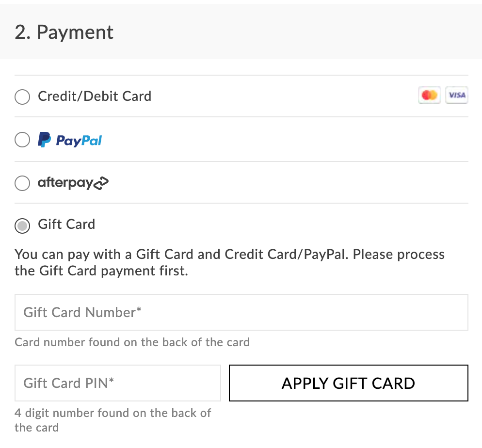Click the Credit/Debit Card label text
Viewport: 482px width, 448px height.
point(95,96)
